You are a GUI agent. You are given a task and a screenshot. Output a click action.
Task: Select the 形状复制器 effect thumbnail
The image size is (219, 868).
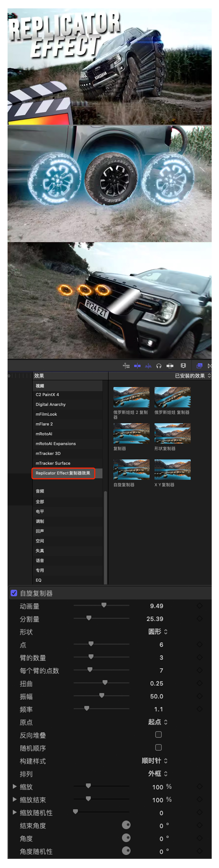coord(172,433)
